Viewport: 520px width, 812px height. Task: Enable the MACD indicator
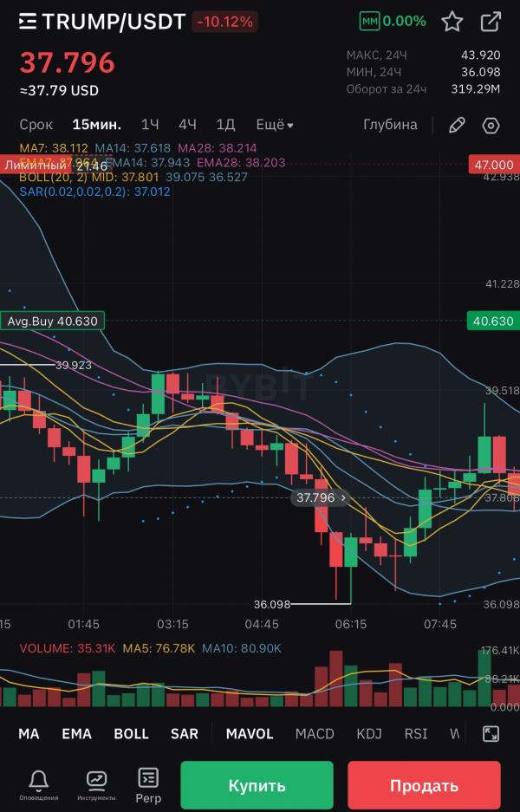315,734
